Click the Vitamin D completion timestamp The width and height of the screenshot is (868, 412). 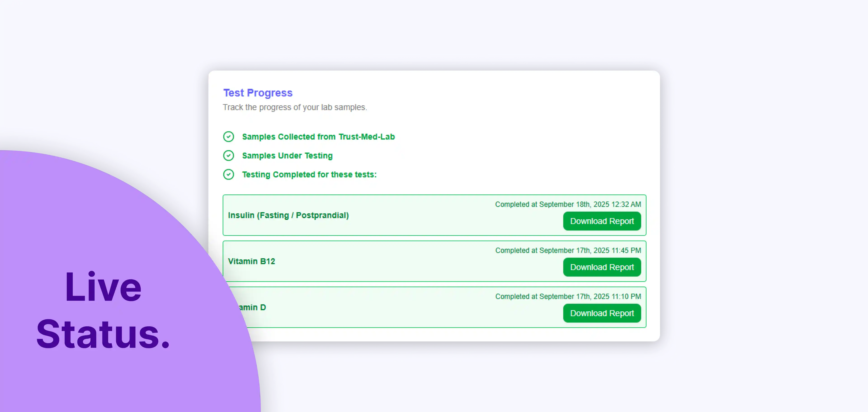point(568,296)
